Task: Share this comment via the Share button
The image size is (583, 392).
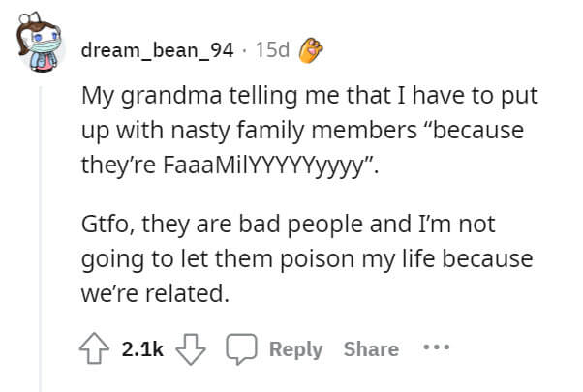Action: [x=370, y=349]
